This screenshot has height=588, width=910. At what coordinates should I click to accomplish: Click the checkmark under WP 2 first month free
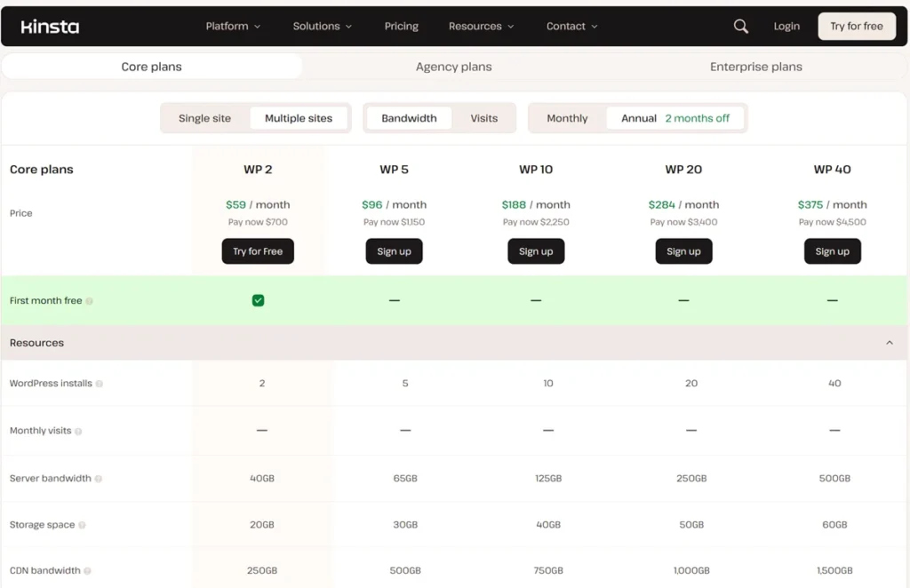pos(258,300)
